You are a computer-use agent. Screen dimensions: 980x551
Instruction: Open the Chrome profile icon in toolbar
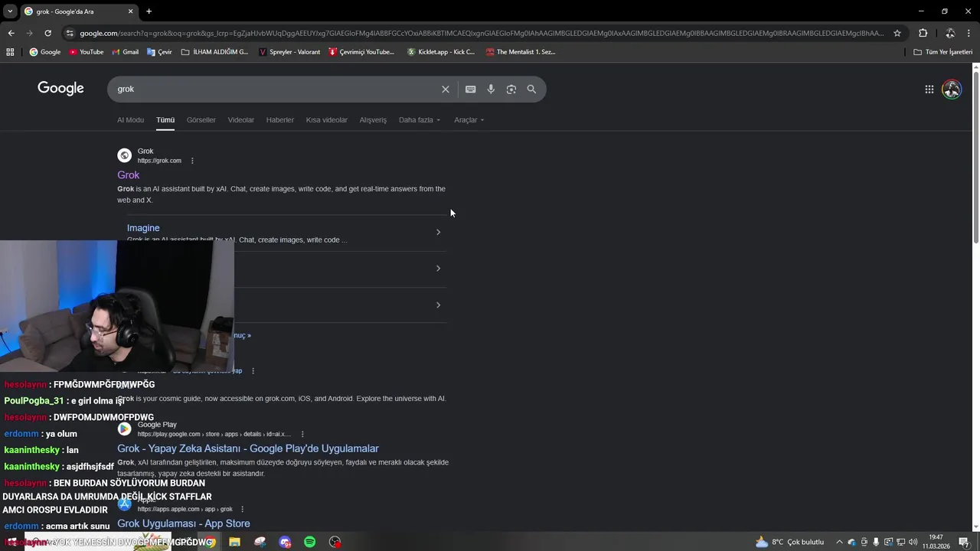click(949, 33)
